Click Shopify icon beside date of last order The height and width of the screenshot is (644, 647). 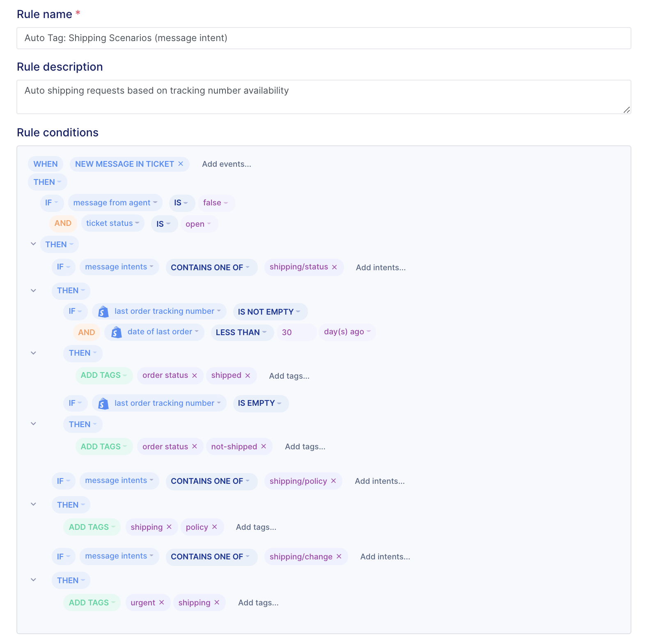click(x=117, y=332)
